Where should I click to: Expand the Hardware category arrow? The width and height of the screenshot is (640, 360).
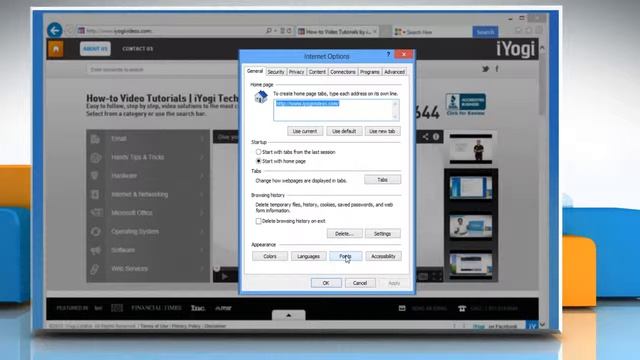tap(202, 176)
